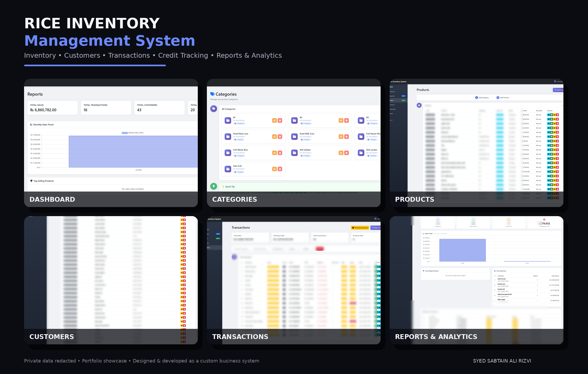Click the purple tags icon beside All Categories
The image size is (588, 374).
coord(214,109)
